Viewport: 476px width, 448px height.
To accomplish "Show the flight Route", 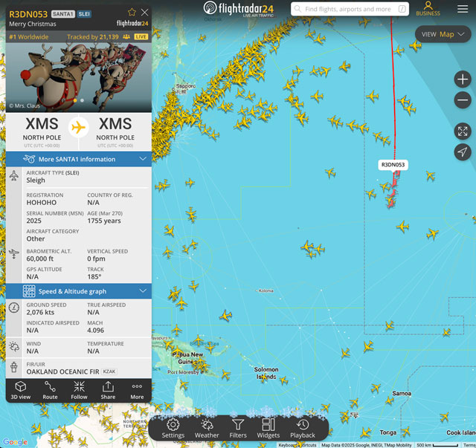I will point(50,390).
